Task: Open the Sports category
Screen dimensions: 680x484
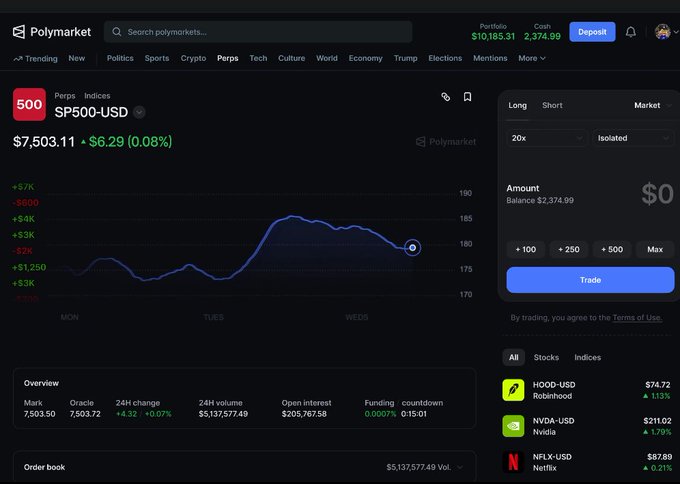Action: click(157, 58)
